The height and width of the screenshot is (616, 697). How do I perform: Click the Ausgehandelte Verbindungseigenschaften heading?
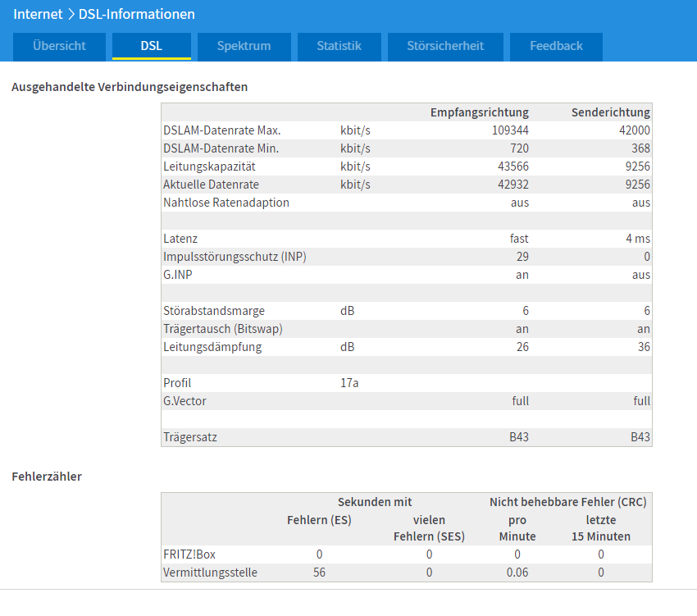pos(130,87)
